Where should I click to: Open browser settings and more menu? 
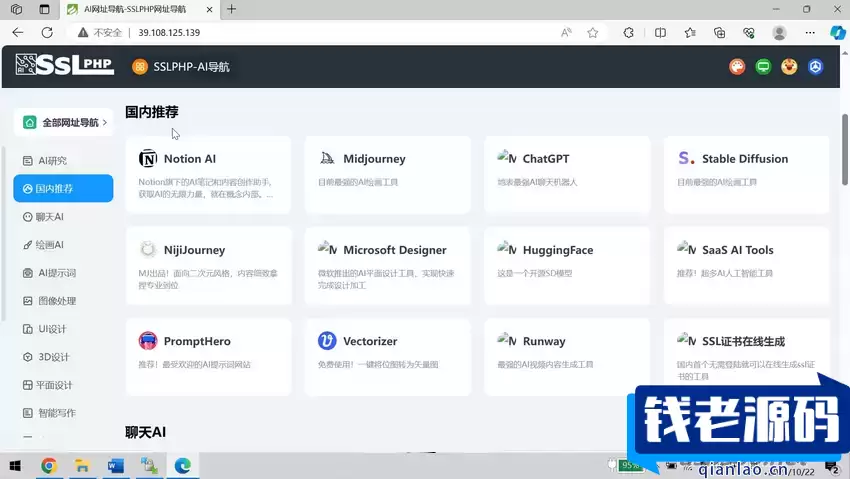click(810, 33)
